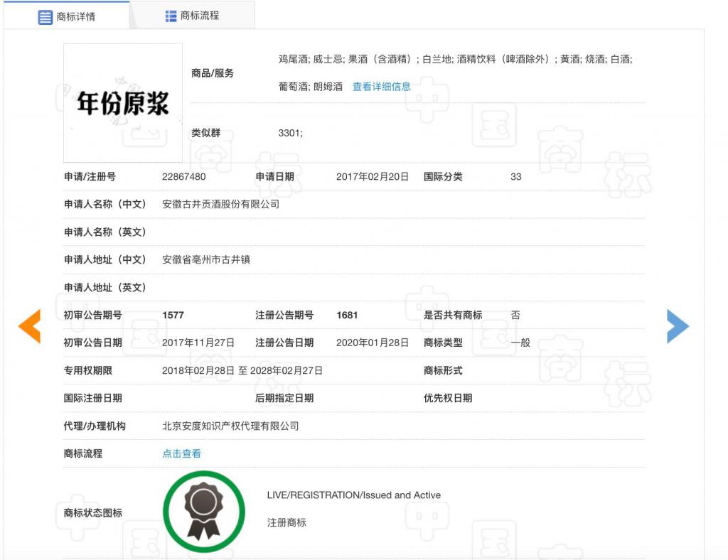Screen dimensions: 728x560
Task: Click the green registered-trademark ribbon badge
Action: pyautogui.click(x=204, y=512)
